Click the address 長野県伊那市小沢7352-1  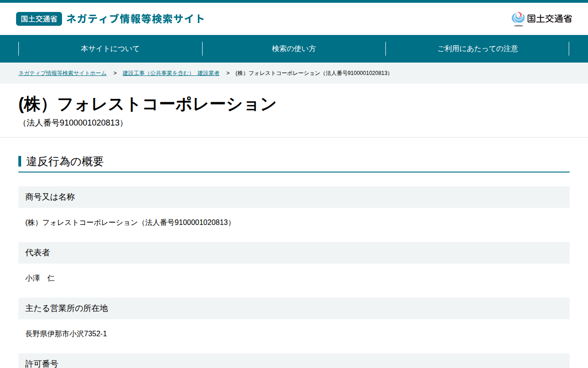pos(66,334)
